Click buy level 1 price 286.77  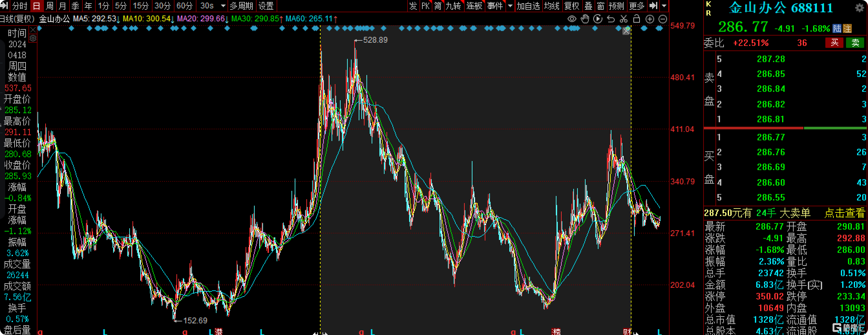pos(771,137)
